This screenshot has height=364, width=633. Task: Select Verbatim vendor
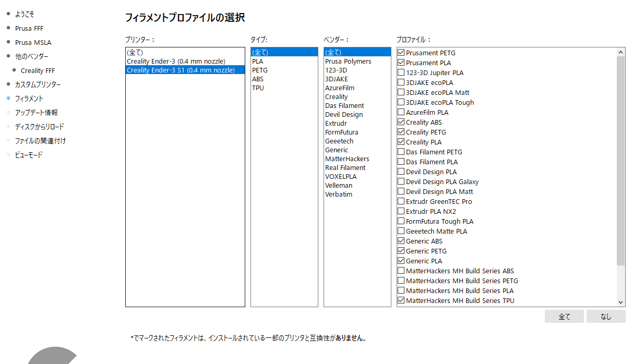click(357, 194)
